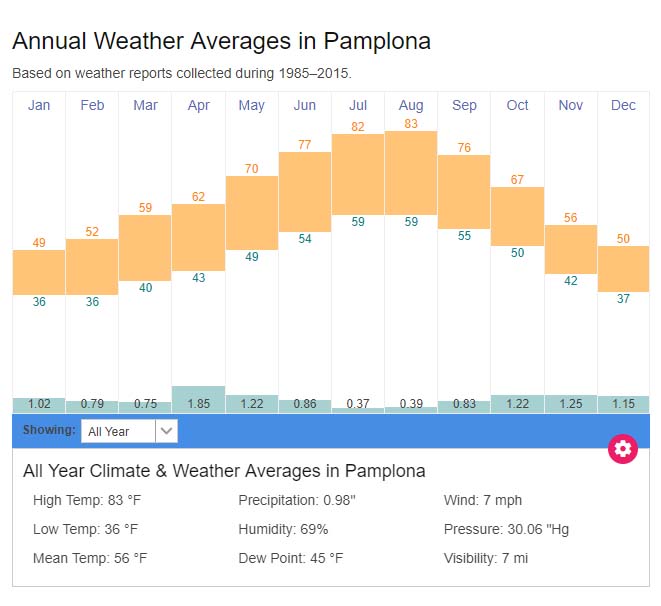
Task: Click the July orange temperature bar
Action: click(x=358, y=173)
